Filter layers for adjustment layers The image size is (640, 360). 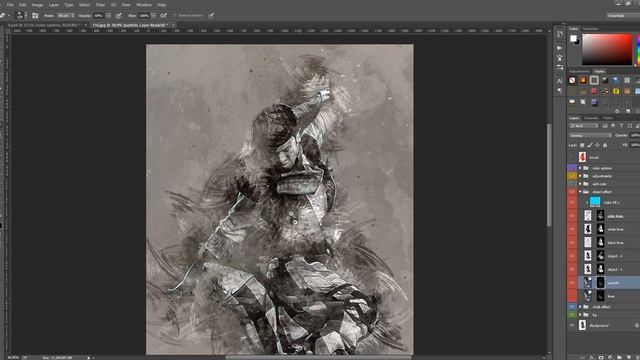point(613,126)
